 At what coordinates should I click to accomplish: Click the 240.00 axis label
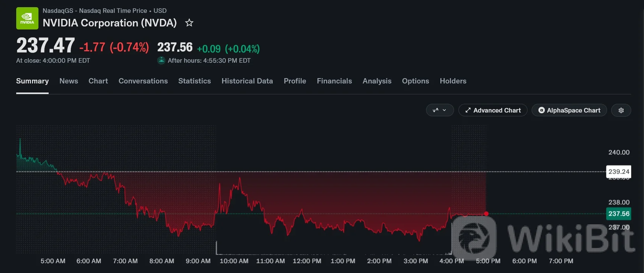tap(619, 152)
